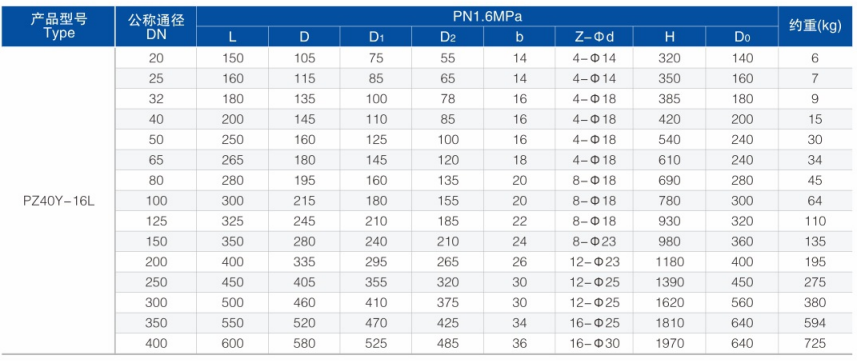This screenshot has width=857, height=361.
Task: Select the 公称通径 DN column header
Action: point(156,26)
